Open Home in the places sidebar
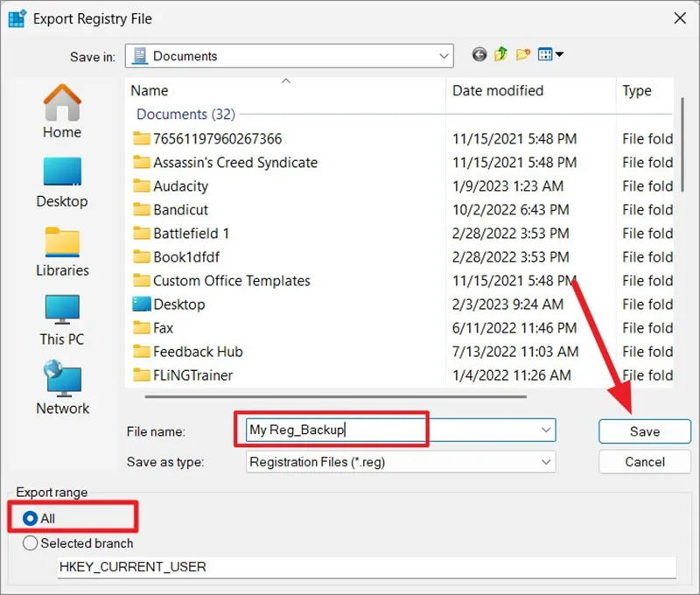 [62, 112]
